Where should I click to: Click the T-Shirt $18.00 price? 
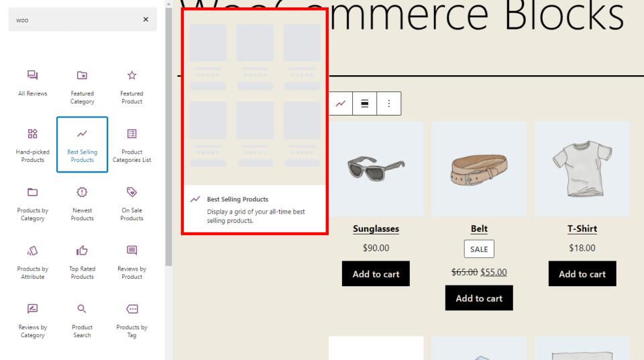click(x=582, y=248)
